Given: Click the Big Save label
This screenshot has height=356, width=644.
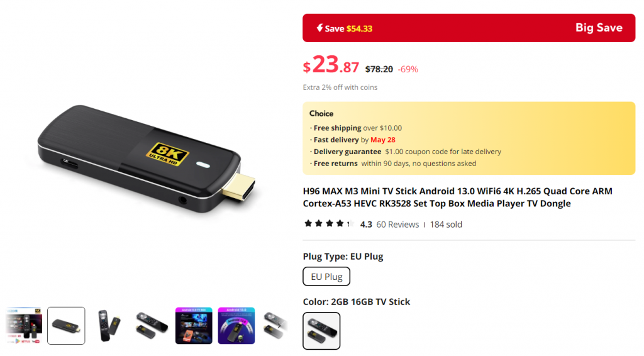Looking at the screenshot, I should pos(599,28).
